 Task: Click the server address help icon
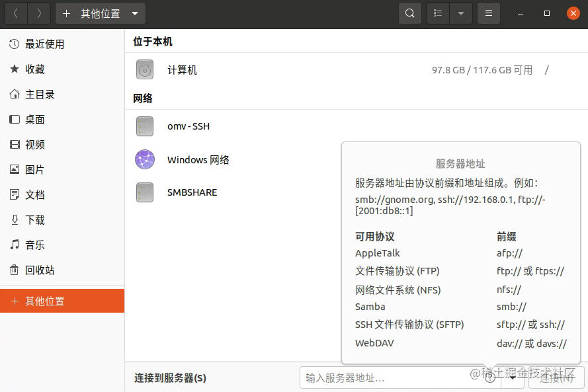(x=490, y=377)
